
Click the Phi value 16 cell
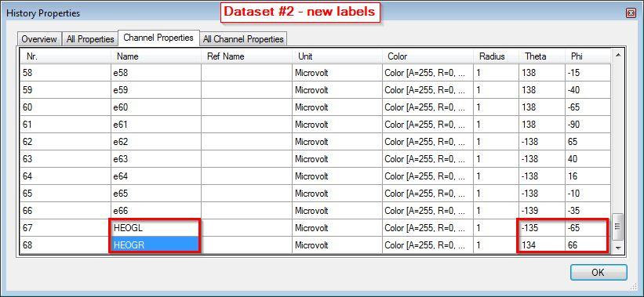(x=588, y=176)
